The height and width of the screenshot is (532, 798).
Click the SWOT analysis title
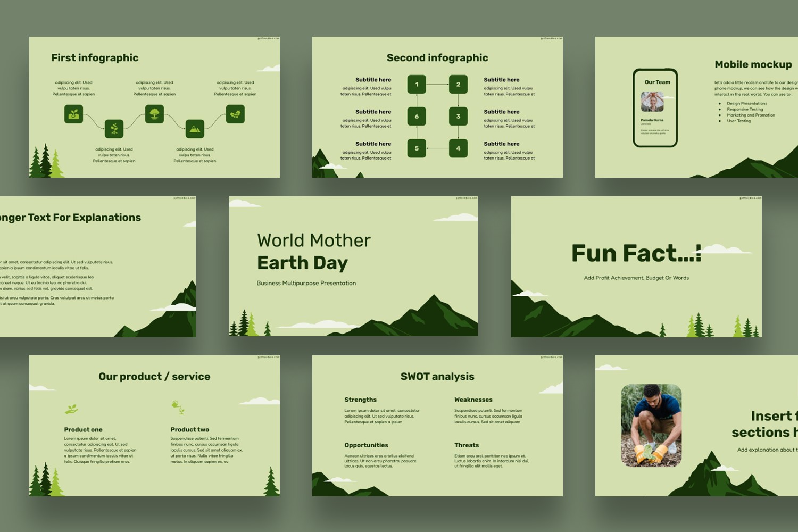tap(437, 376)
